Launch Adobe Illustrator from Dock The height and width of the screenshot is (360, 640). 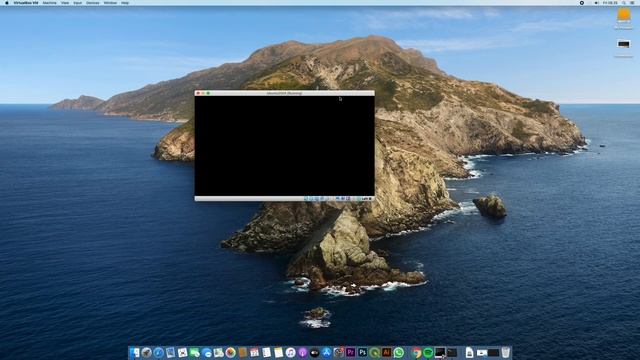tap(387, 352)
